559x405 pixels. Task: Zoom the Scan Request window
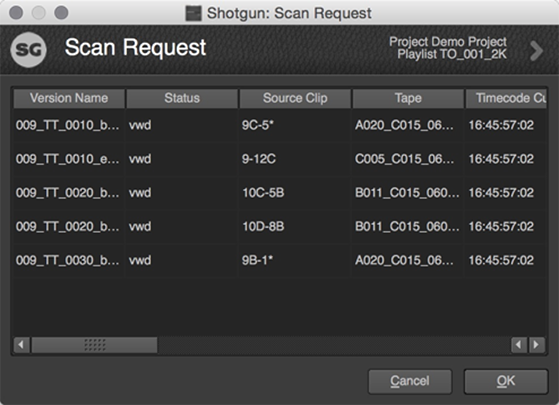click(61, 13)
